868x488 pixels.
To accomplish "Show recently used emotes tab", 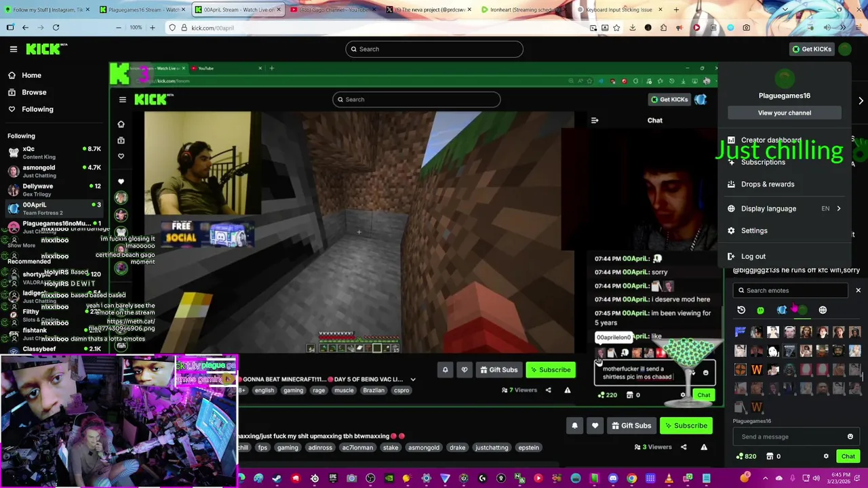I will [x=741, y=310].
